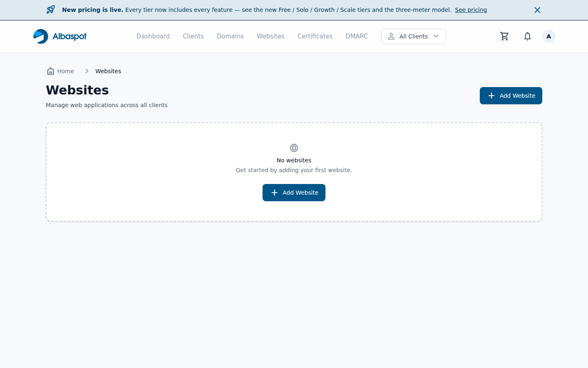Viewport: 588px width, 368px height.
Task: Click Add Website button in page header
Action: pyautogui.click(x=511, y=96)
